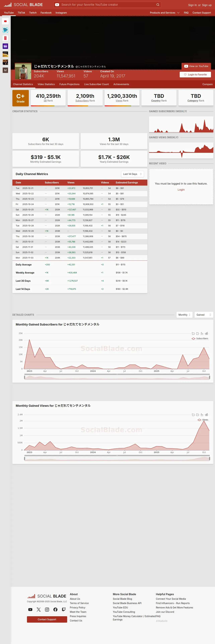The image size is (215, 644).
Task: Open the Future Projections tab
Action: 69,84
